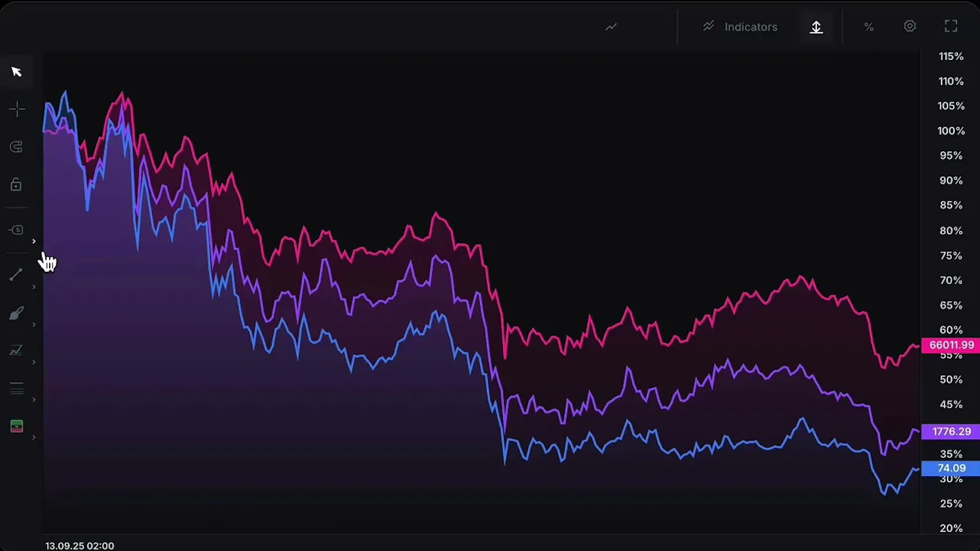Open the Indicators menu
The height and width of the screenshot is (551, 980).
click(x=741, y=27)
